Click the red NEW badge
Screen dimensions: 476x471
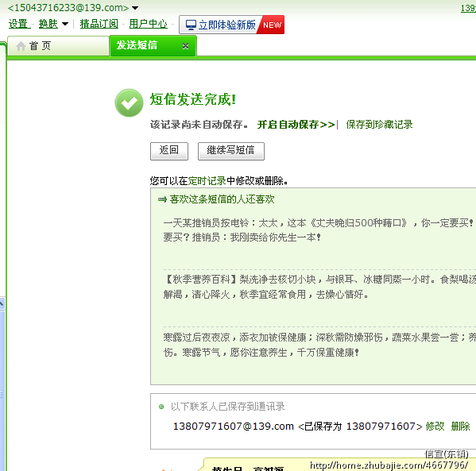pos(272,25)
